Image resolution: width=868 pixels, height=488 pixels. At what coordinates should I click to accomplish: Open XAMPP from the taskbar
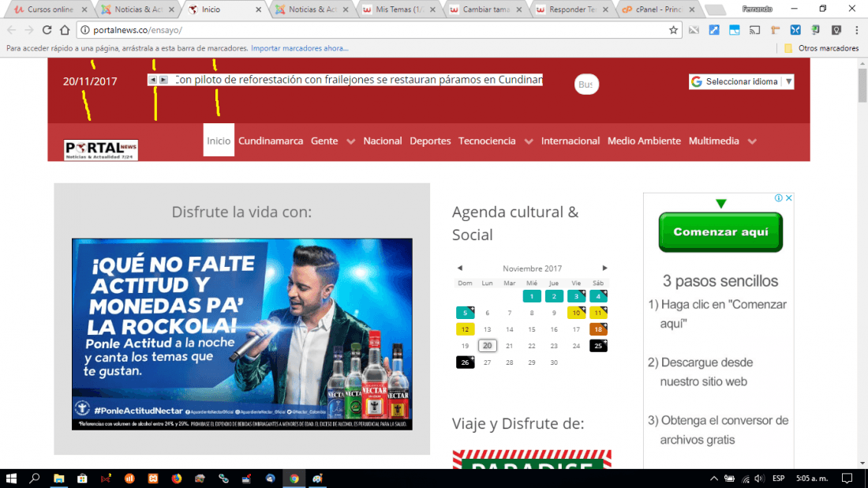coord(153,478)
